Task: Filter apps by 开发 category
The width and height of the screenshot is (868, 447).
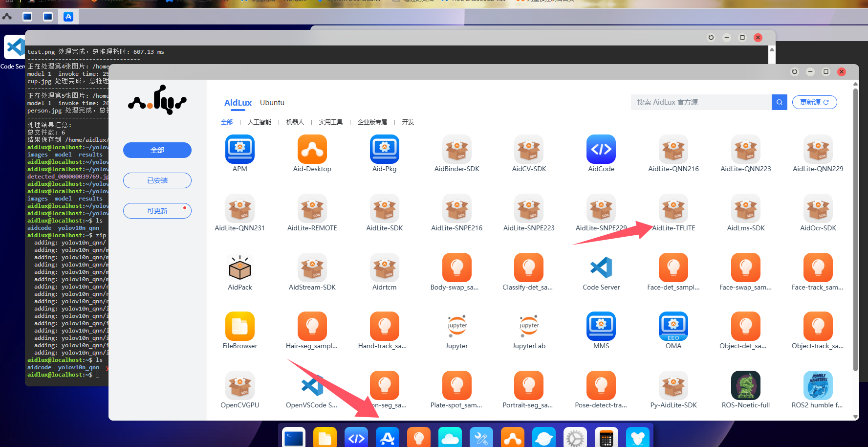Action: pos(408,122)
